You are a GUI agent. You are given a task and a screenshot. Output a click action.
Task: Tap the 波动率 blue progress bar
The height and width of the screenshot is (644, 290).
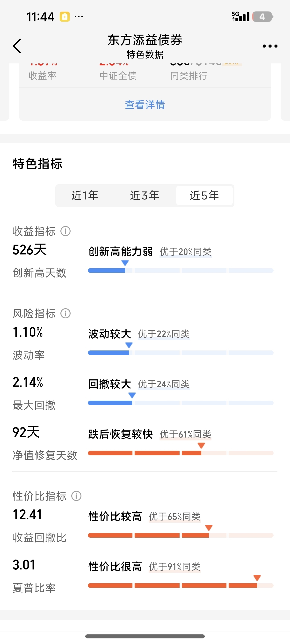click(x=181, y=353)
